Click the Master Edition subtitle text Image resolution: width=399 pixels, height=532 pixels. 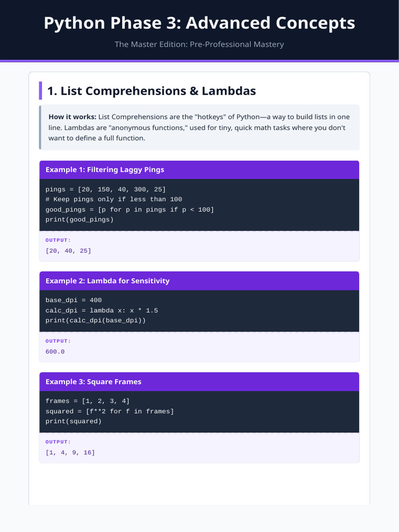point(199,45)
